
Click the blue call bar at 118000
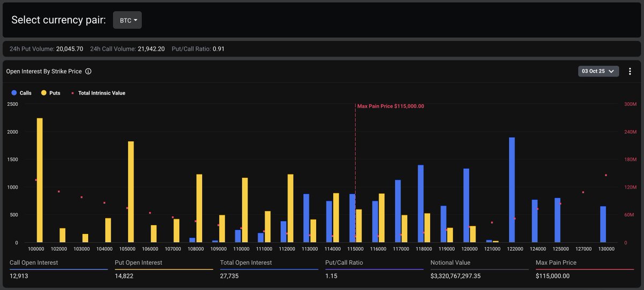(x=421, y=204)
